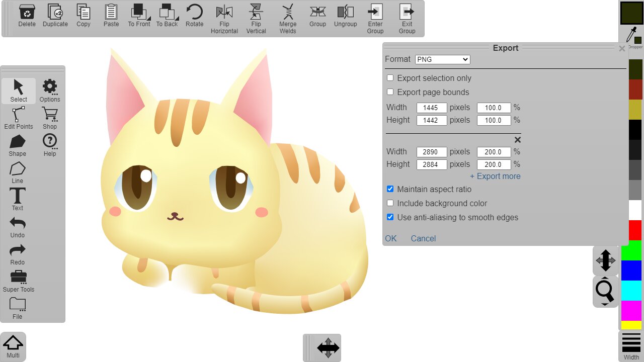Viewport: 644px width, 362px height.
Task: Open the Options menu
Action: [x=50, y=90]
